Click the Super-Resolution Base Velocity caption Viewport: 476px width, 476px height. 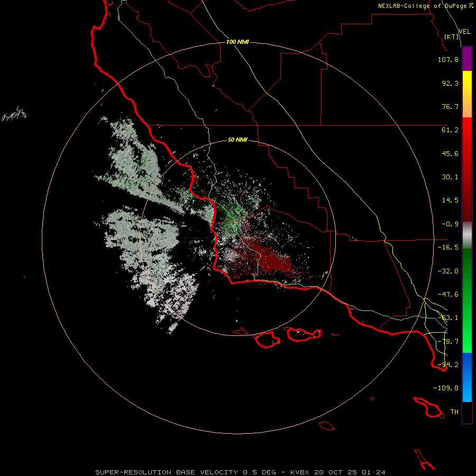pyautogui.click(x=241, y=472)
